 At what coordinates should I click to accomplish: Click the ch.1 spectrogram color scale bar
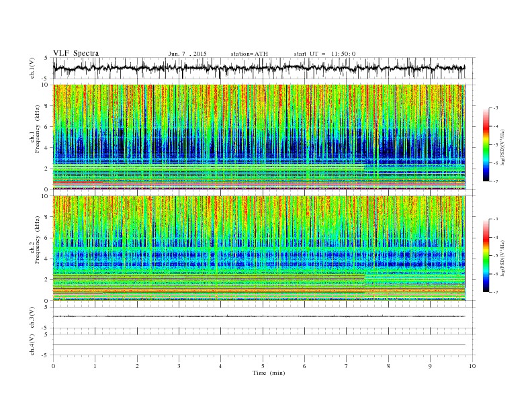pos(486,145)
